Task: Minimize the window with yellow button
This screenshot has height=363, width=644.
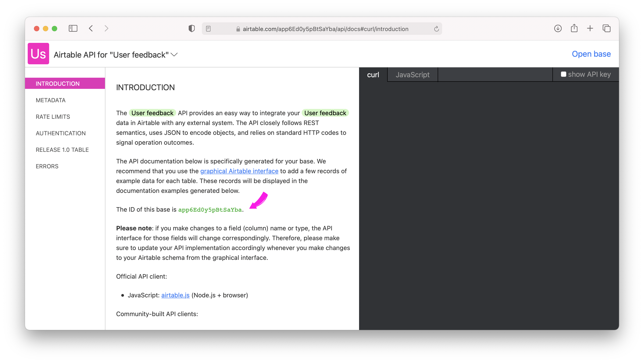Action: coord(46,29)
